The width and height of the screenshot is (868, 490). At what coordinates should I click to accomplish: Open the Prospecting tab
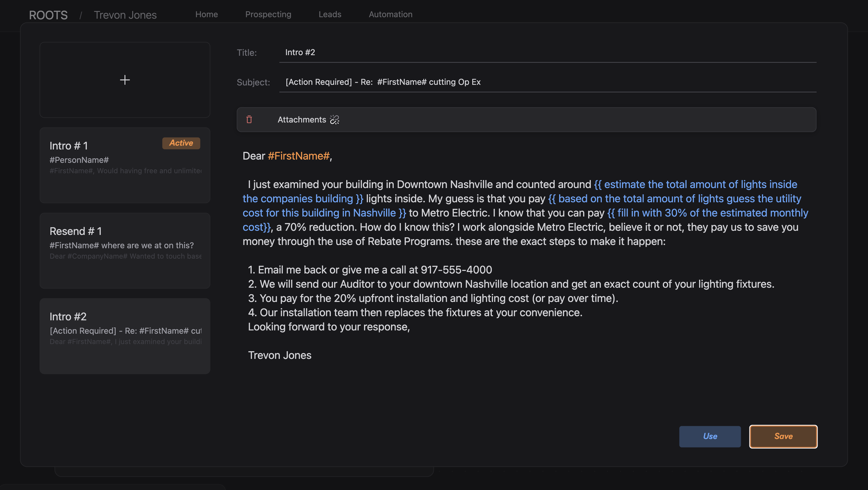(x=268, y=15)
